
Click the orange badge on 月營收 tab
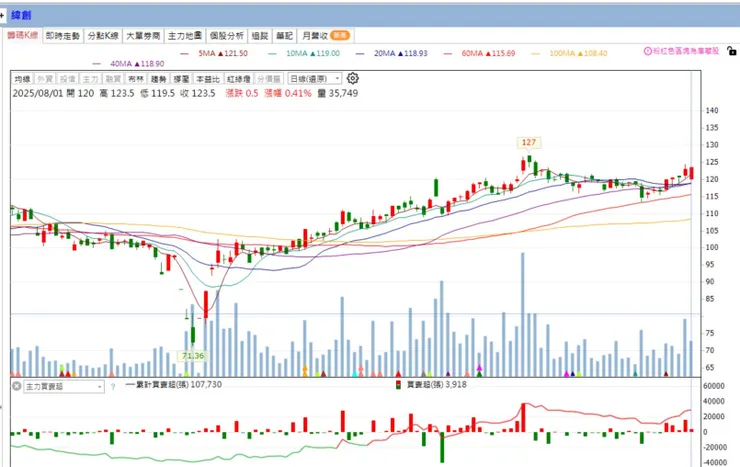[x=340, y=35]
